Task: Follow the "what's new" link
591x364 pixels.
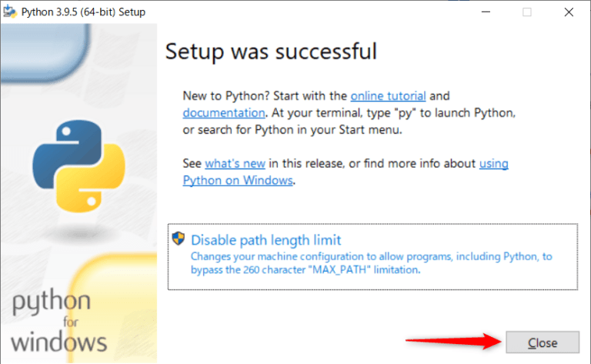Action: (235, 163)
